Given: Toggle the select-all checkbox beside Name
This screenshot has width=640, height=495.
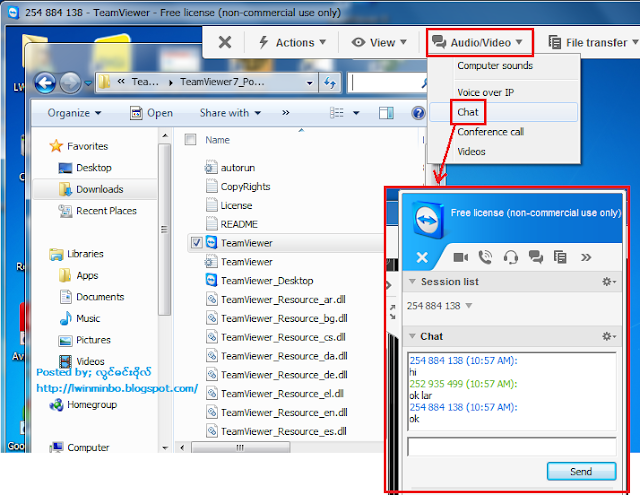Looking at the screenshot, I should coord(191,140).
